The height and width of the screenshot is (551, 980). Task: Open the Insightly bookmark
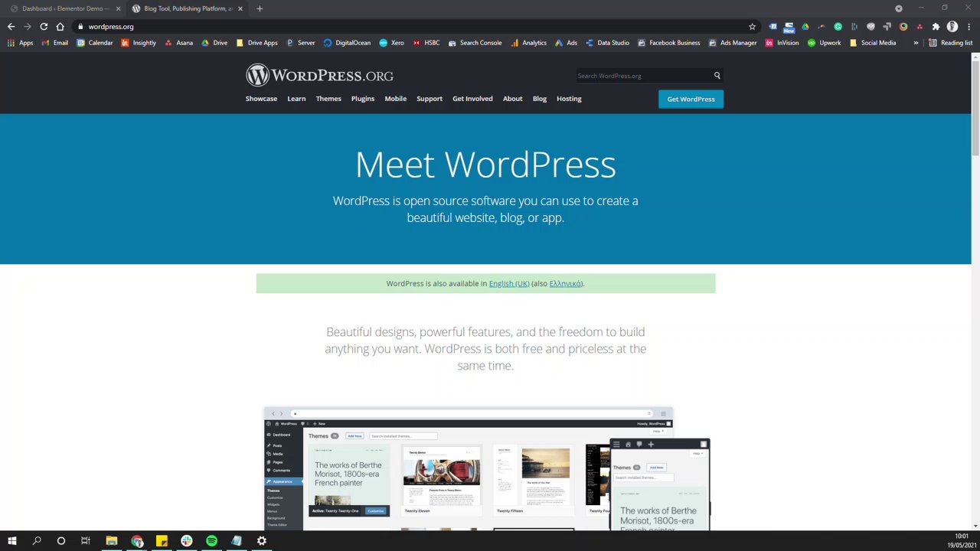coord(139,43)
